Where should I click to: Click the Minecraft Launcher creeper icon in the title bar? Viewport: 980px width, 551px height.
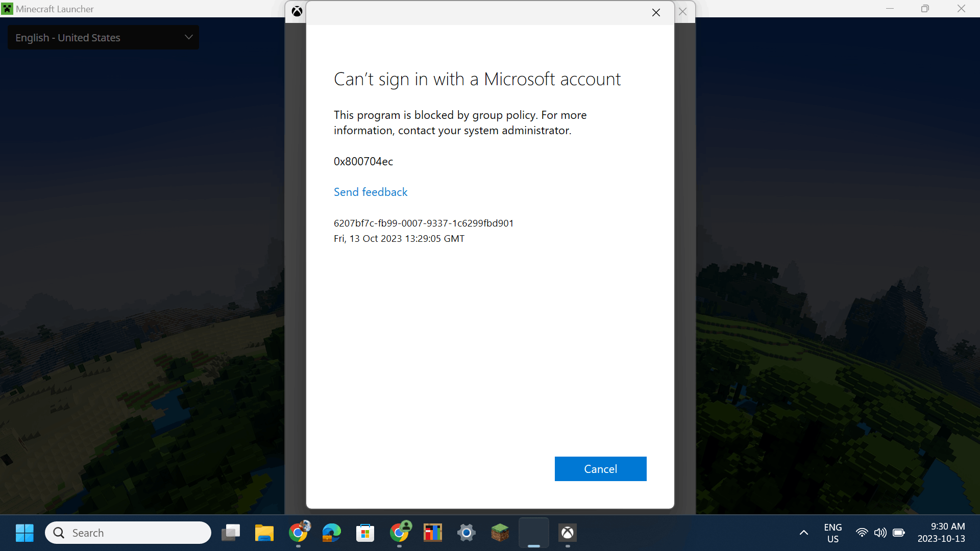7,9
